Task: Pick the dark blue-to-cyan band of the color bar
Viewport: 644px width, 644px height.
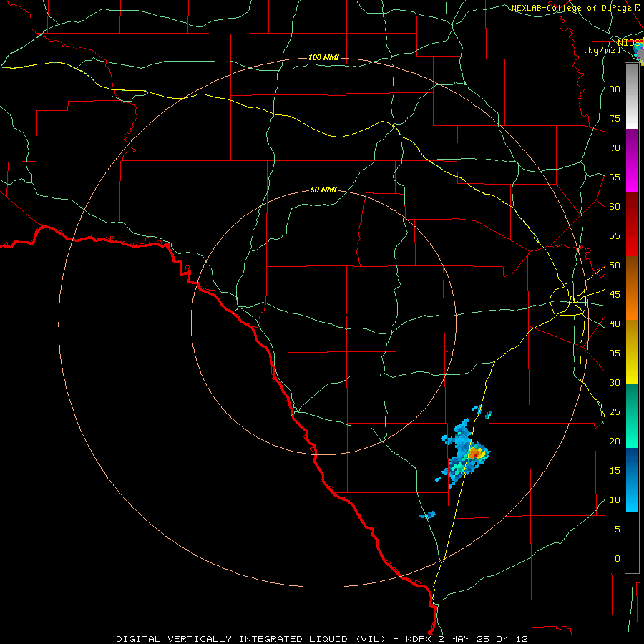Action: click(632, 479)
